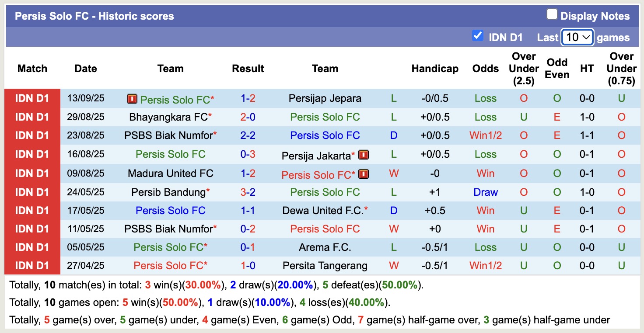Click the IDN D1 label on the first row
The width and height of the screenshot is (644, 333).
32,98
